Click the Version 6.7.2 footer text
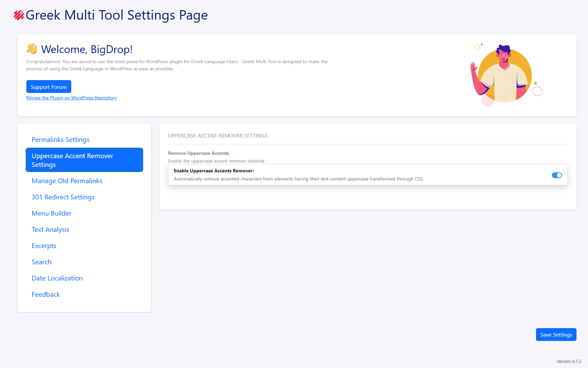This screenshot has width=588, height=368. (x=569, y=361)
